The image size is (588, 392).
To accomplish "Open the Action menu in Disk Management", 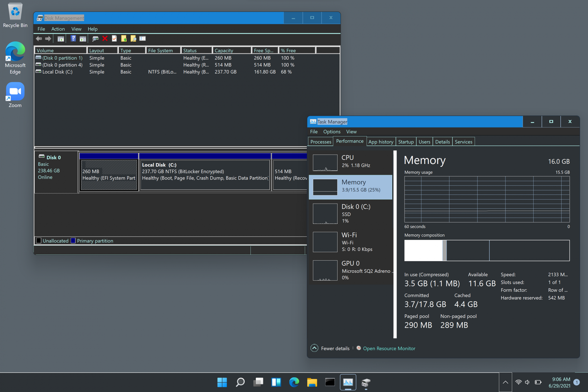I will coord(58,29).
